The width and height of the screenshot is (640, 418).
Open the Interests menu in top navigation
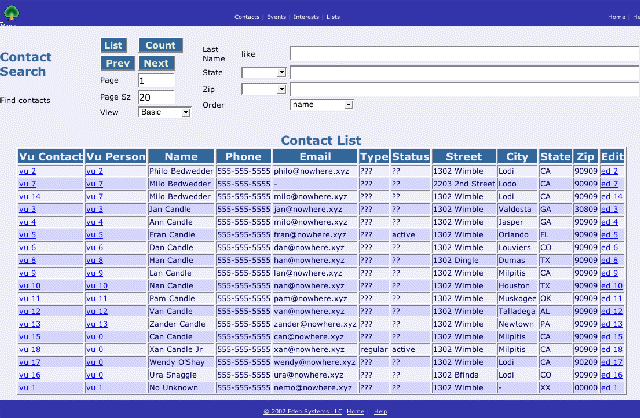click(306, 17)
